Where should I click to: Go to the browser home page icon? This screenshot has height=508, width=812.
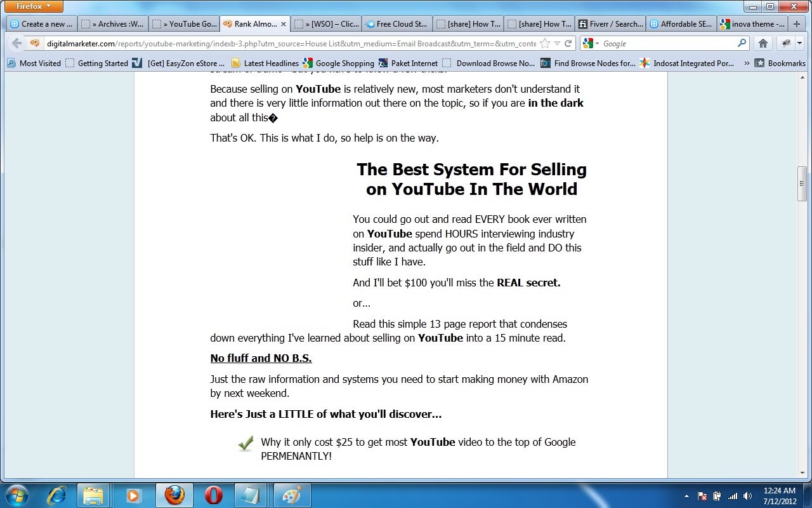(763, 44)
